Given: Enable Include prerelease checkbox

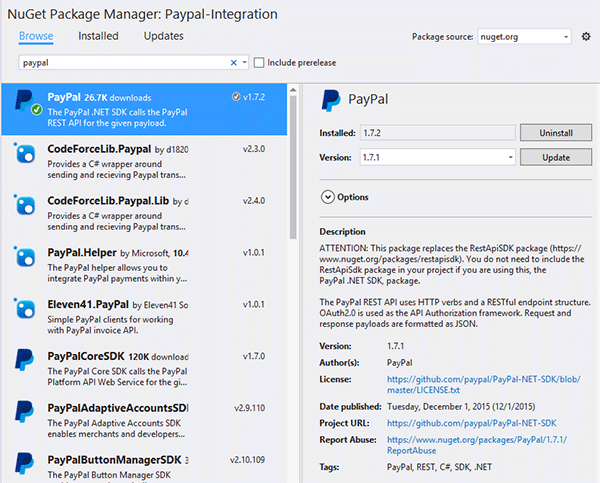Looking at the screenshot, I should tap(259, 62).
